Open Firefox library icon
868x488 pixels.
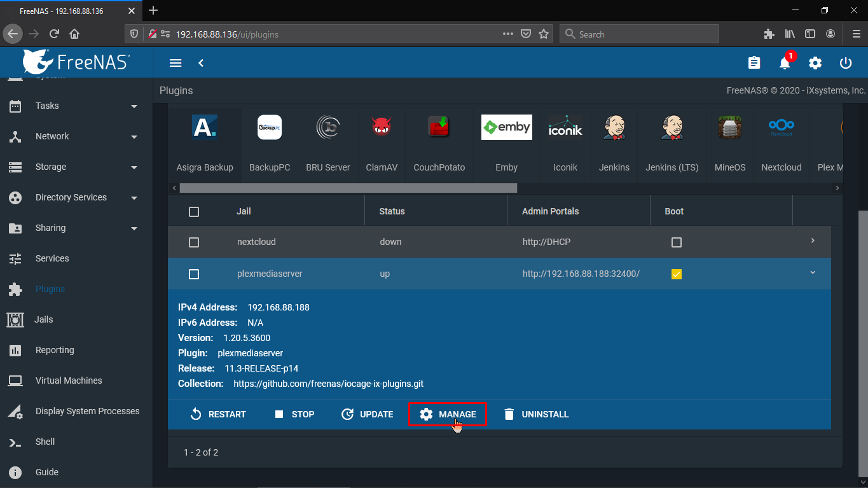click(x=790, y=34)
